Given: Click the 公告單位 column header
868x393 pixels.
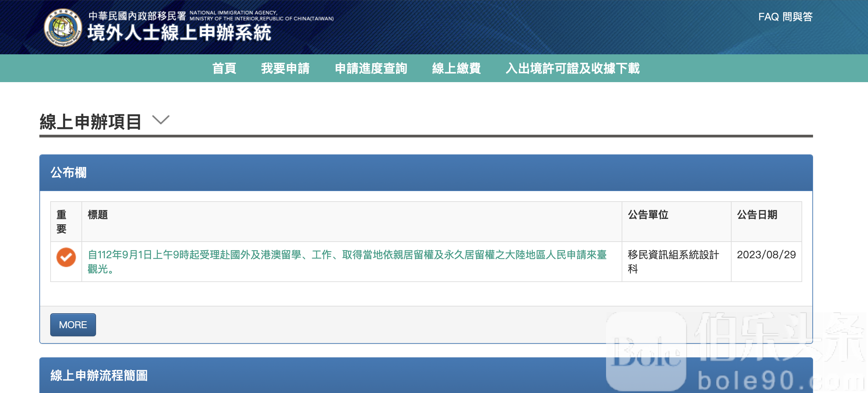Looking at the screenshot, I should pos(648,215).
